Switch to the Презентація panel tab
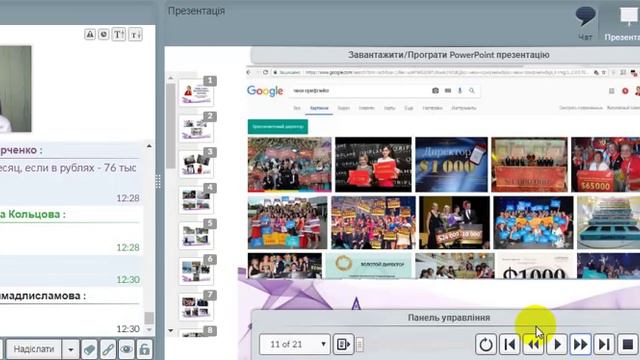 622,23
